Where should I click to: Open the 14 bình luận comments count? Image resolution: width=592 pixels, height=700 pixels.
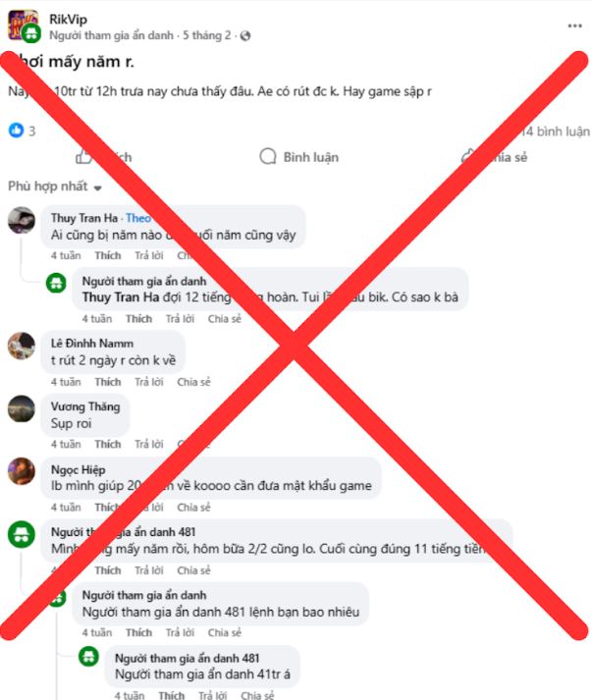pyautogui.click(x=556, y=132)
